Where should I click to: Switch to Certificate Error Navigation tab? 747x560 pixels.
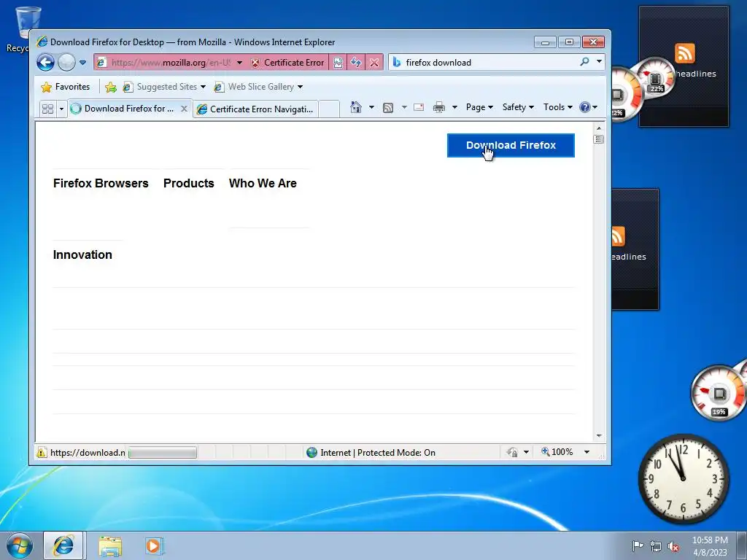[255, 109]
